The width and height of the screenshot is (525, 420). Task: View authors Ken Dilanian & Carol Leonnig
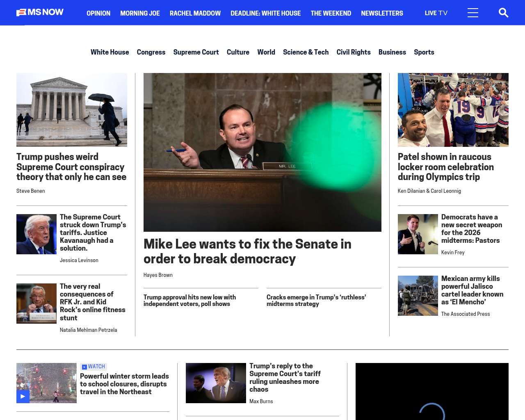click(x=429, y=191)
